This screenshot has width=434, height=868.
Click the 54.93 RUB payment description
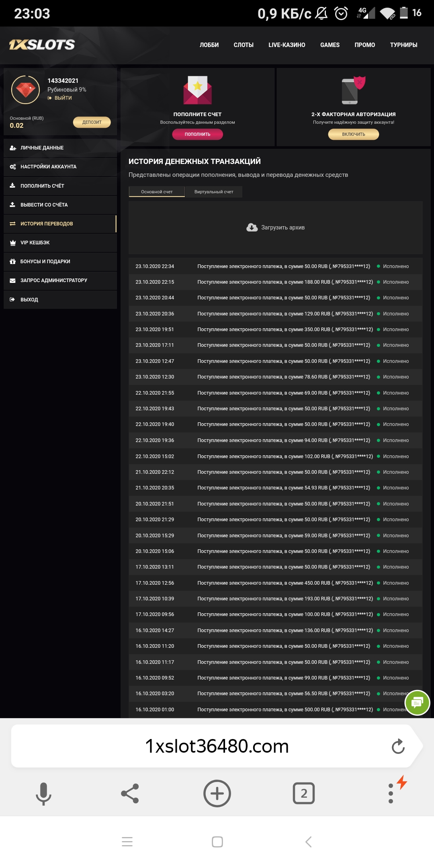(x=284, y=488)
